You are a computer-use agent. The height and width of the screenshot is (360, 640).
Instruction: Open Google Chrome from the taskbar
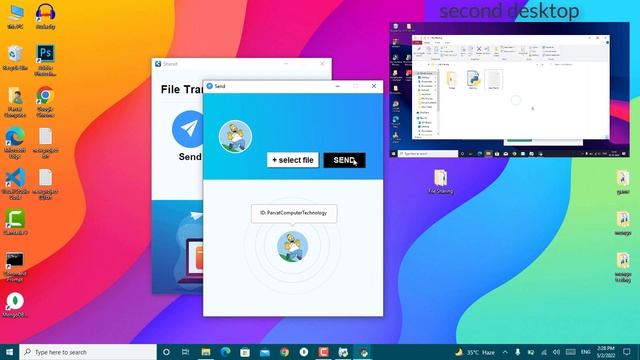pyautogui.click(x=284, y=352)
